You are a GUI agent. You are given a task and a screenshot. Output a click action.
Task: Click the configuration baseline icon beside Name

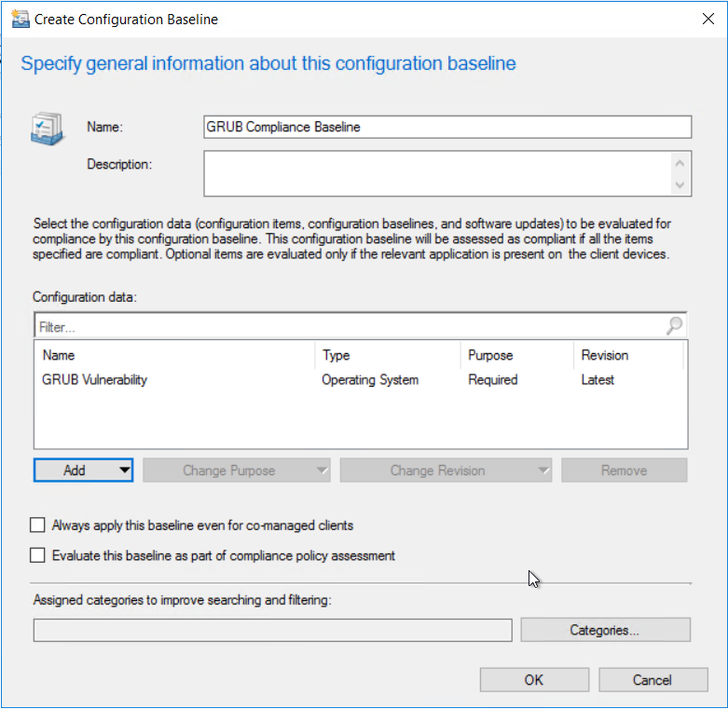pos(46,129)
